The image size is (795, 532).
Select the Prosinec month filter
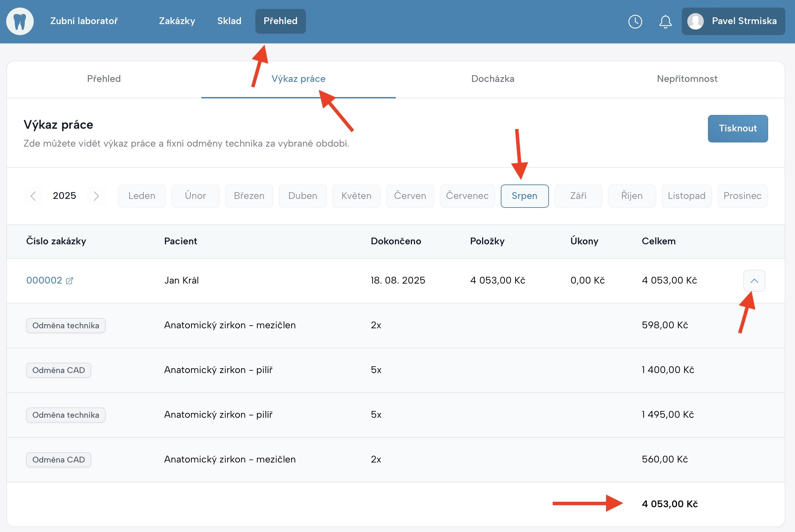[x=742, y=196]
